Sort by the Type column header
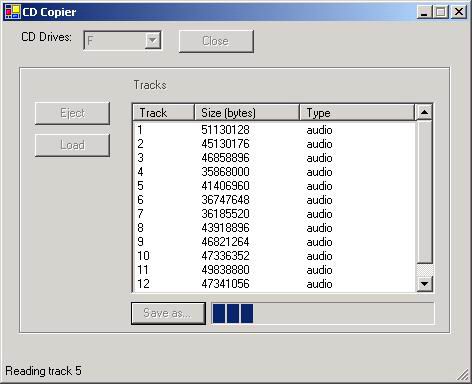Screen dimensions: 472x384 tap(357, 113)
